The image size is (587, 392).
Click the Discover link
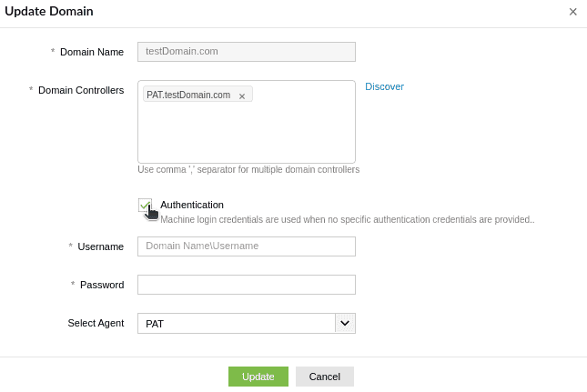coord(384,86)
